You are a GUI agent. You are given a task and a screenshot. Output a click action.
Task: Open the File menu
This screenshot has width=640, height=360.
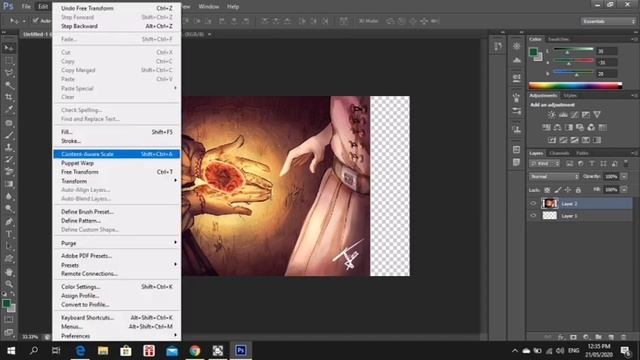pyautogui.click(x=26, y=7)
